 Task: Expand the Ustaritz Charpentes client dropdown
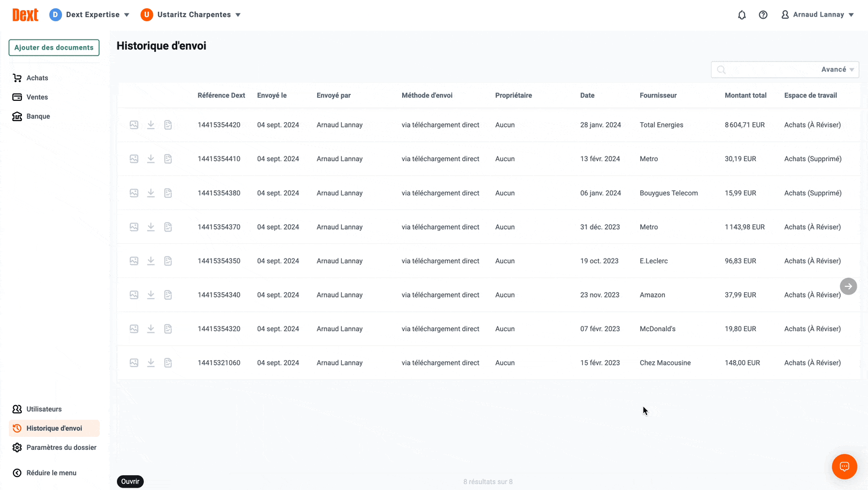(x=191, y=15)
